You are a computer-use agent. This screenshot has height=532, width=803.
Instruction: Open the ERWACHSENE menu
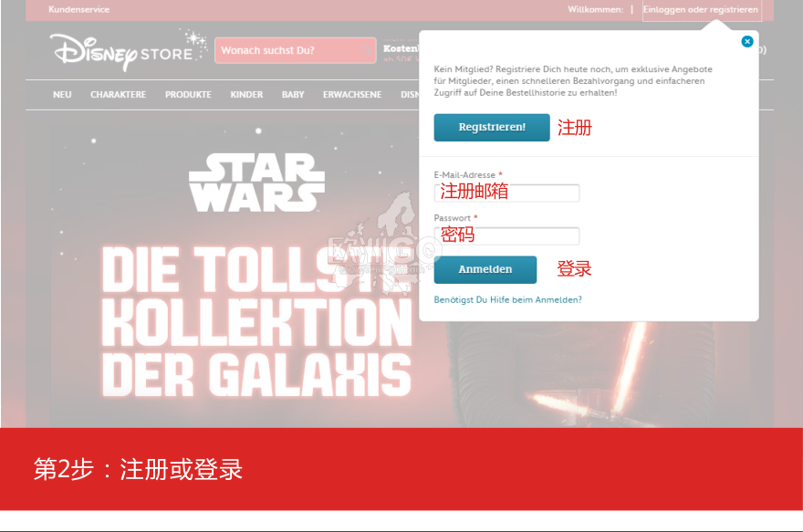pyautogui.click(x=352, y=95)
